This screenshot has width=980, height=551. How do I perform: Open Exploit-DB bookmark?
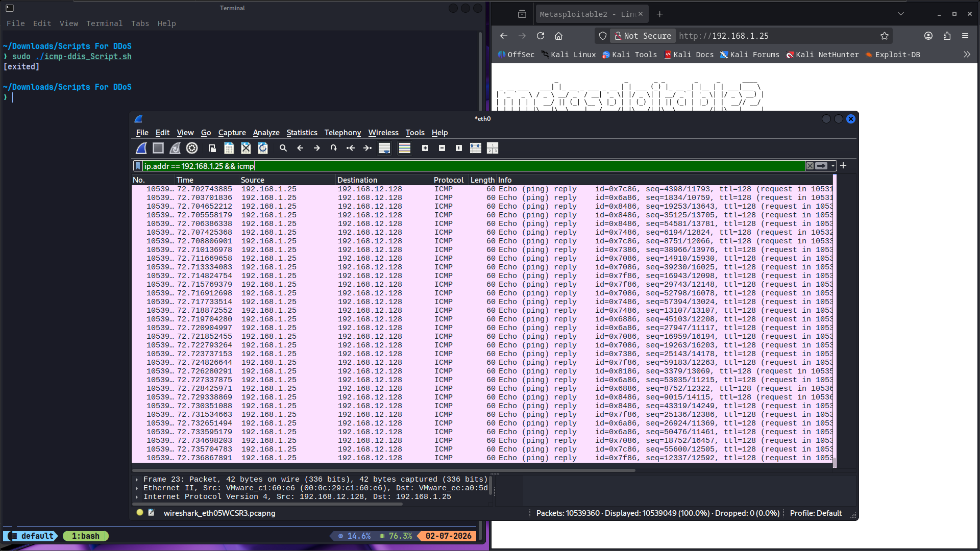coord(893,55)
